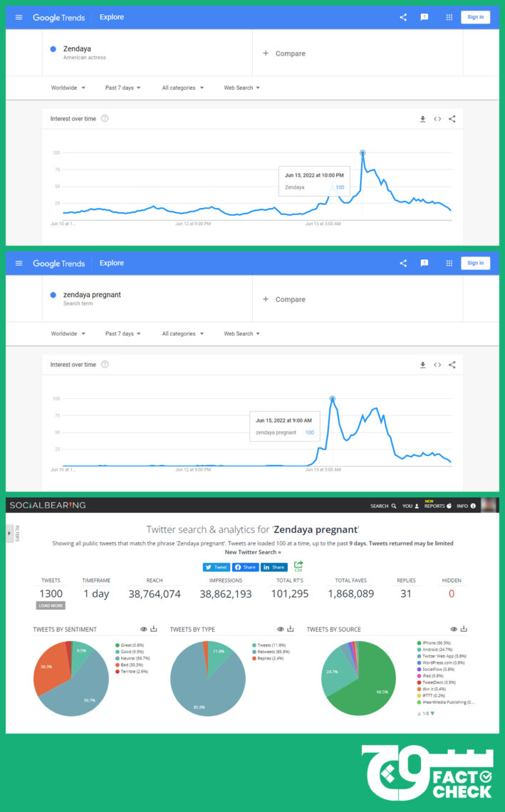
Task: Open hamburger menu in 'zendaya pregnant' Trends header
Action: tap(19, 263)
